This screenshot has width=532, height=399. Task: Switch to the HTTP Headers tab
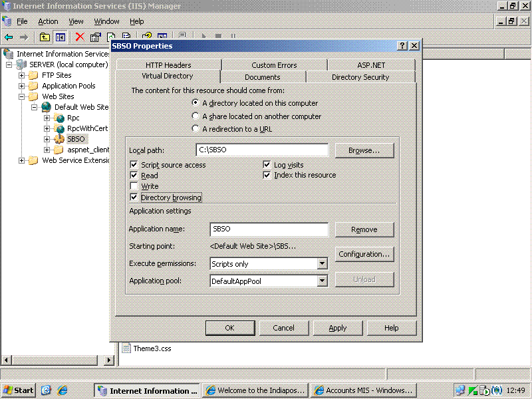pyautogui.click(x=168, y=65)
